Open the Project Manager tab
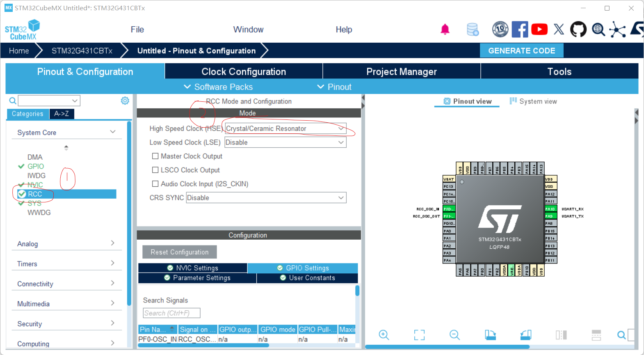Viewport: 644px width, 355px height. point(401,71)
